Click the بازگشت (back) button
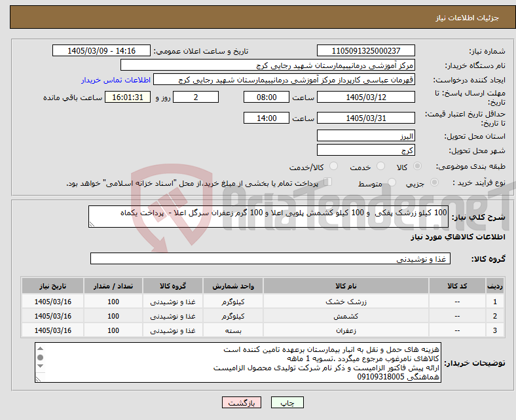The width and height of the screenshot is (516, 420). 242,402
